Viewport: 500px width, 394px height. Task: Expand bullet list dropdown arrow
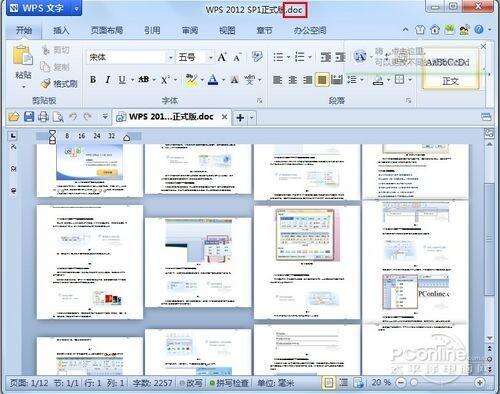288,57
